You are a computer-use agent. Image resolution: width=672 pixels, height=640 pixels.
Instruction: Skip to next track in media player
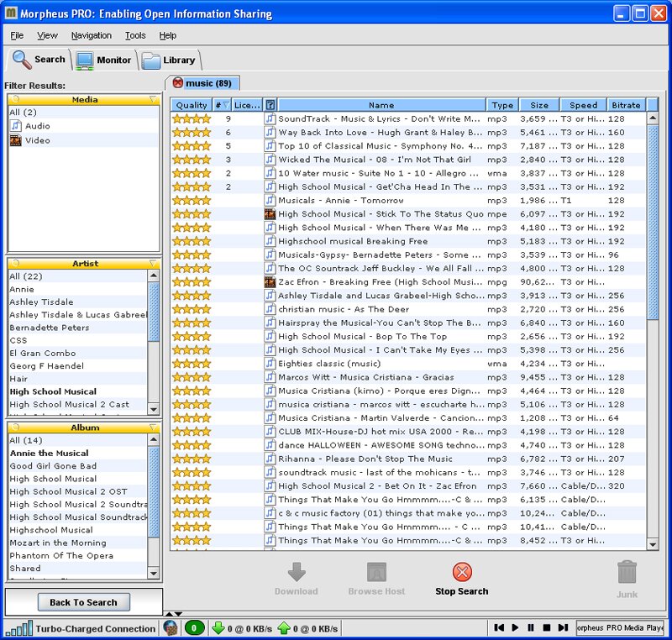[x=561, y=627]
